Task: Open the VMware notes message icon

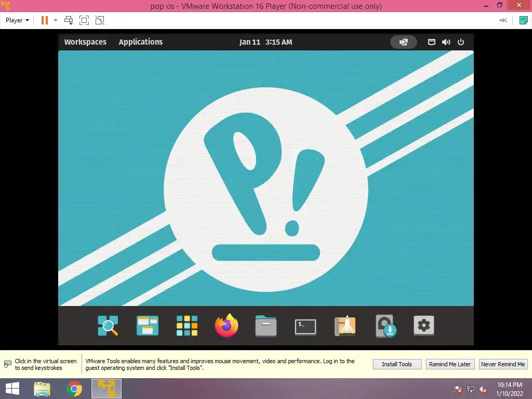Action: coord(524,20)
